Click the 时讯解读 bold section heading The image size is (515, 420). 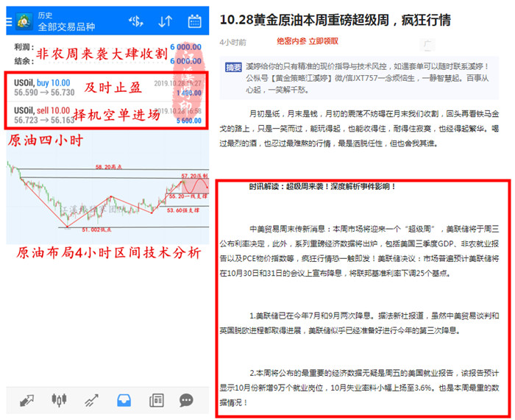tap(322, 186)
